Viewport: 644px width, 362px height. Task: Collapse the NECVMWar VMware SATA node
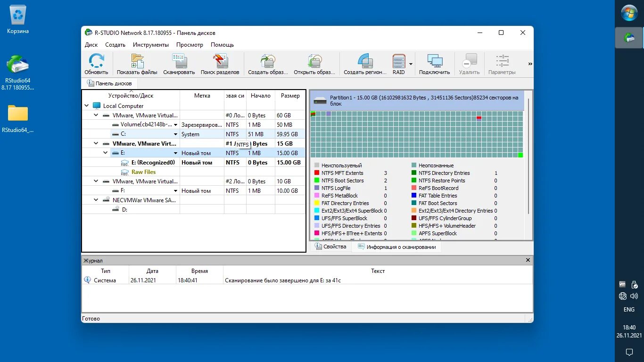[x=96, y=200]
